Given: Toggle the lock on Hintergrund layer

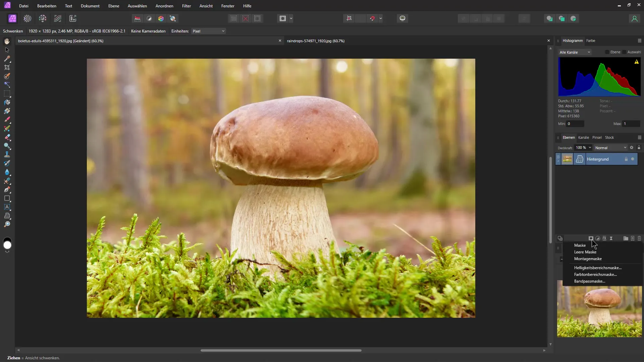Looking at the screenshot, I should pyautogui.click(x=626, y=159).
